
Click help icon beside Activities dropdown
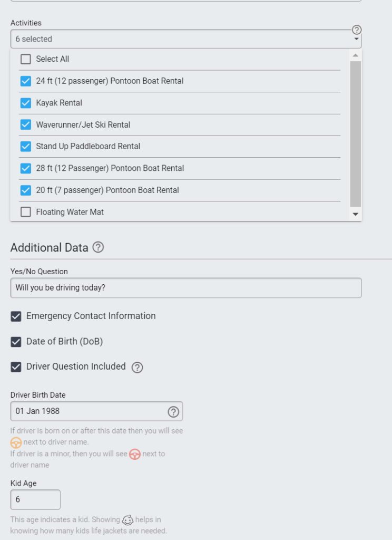pyautogui.click(x=357, y=30)
